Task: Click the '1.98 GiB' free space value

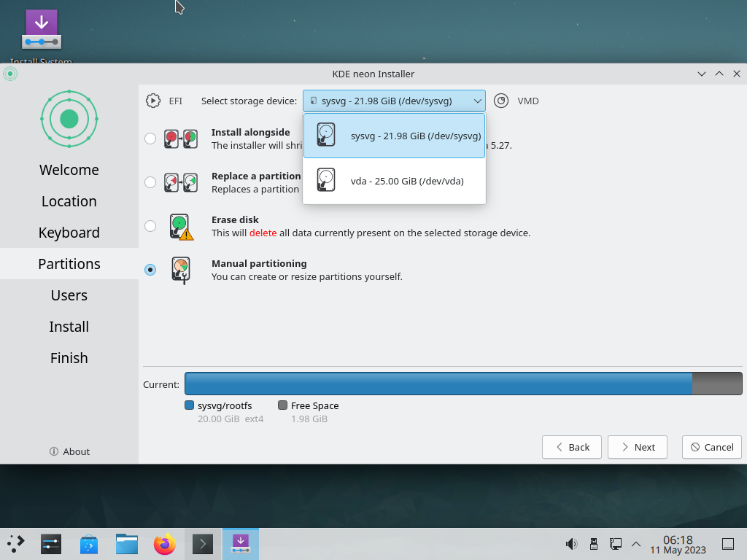Action: click(309, 419)
